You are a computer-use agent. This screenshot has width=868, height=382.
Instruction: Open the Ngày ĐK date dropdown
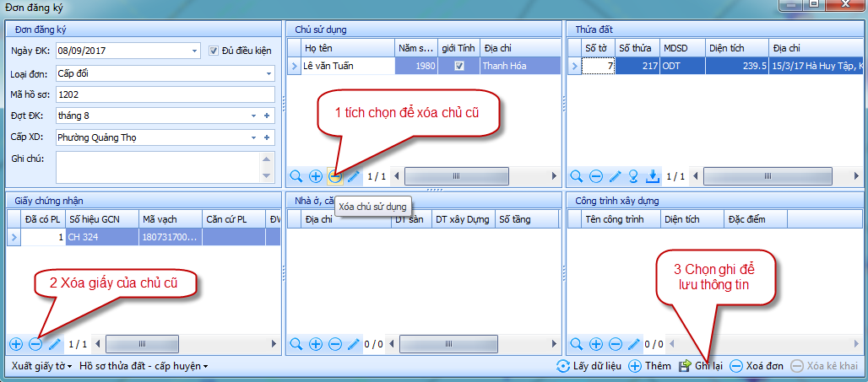[x=195, y=51]
